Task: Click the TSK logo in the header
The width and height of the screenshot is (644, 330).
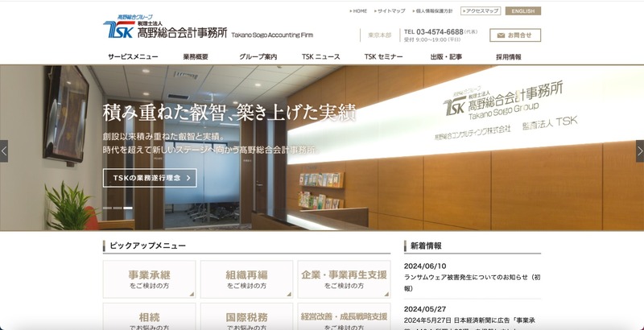Action: [118, 29]
